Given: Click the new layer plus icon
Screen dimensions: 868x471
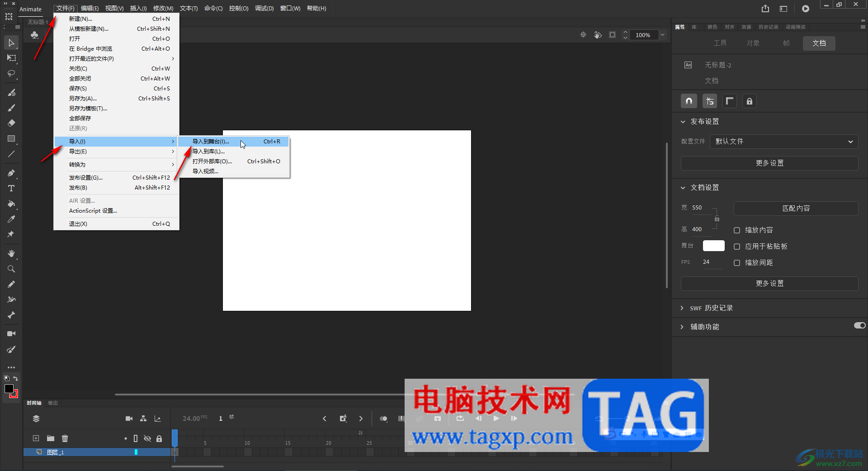Looking at the screenshot, I should 36,438.
